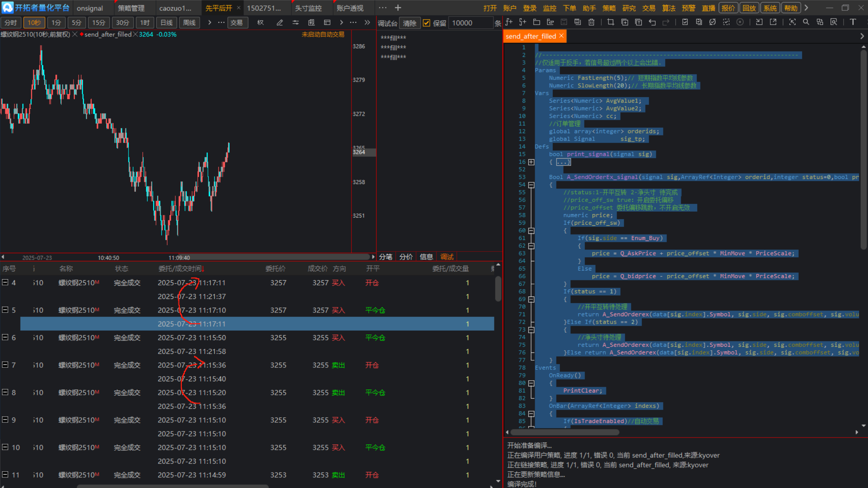Switch to the 信息 tab
868x488 pixels.
coord(426,257)
